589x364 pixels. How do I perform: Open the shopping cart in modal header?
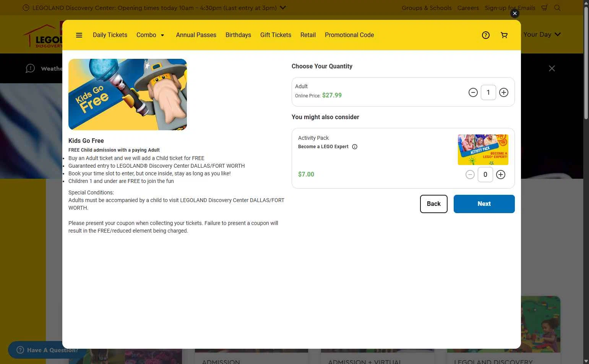504,35
